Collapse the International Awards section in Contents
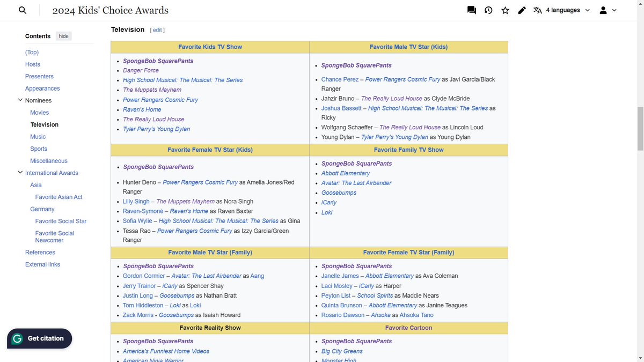The image size is (644, 362). pyautogui.click(x=20, y=172)
